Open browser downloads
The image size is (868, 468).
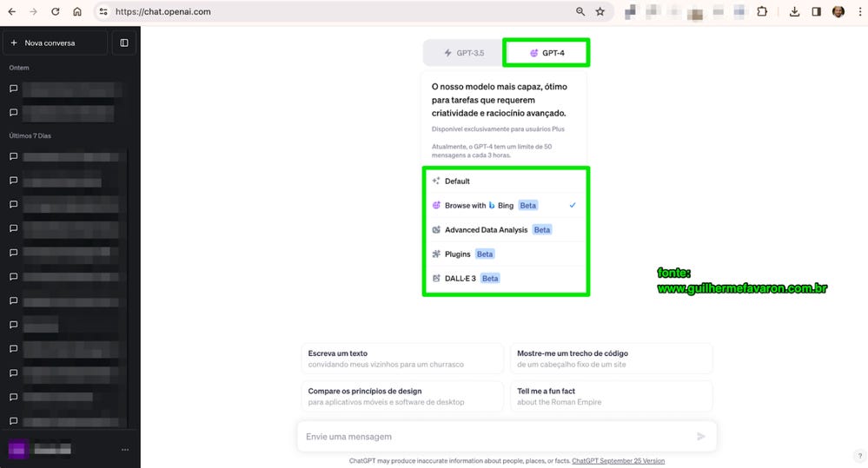click(794, 11)
